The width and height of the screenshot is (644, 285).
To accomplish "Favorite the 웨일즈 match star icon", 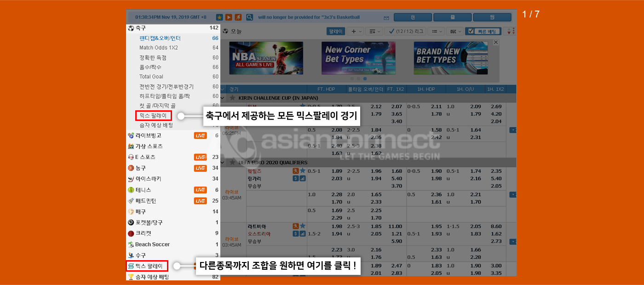I will pos(302,171).
